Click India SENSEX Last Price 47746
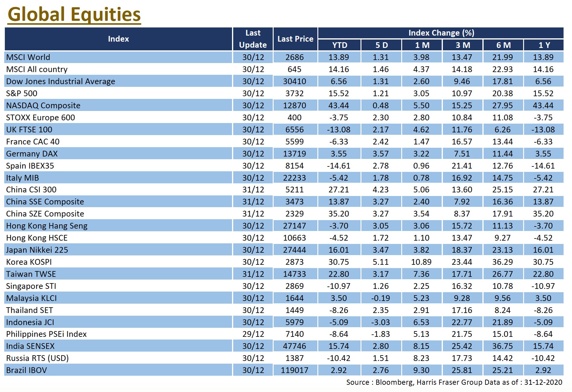 click(295, 346)
